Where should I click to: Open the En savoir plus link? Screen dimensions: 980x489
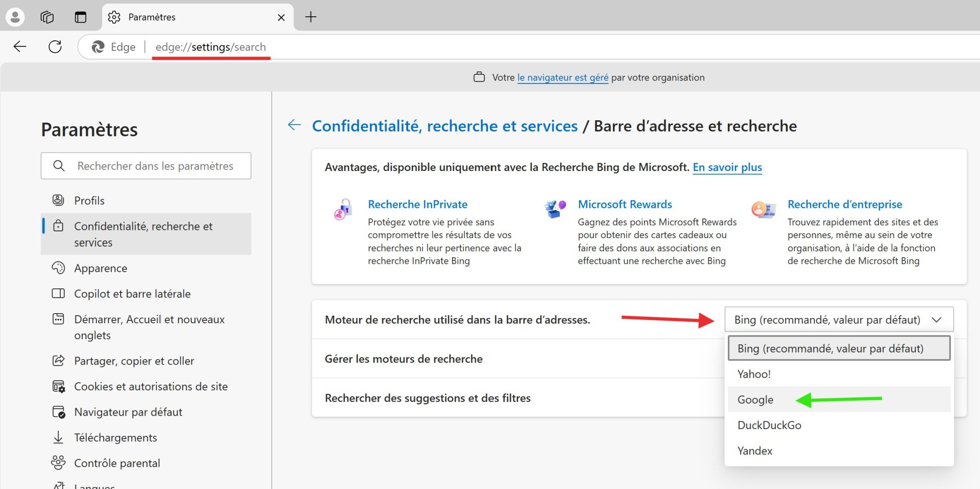(x=727, y=167)
